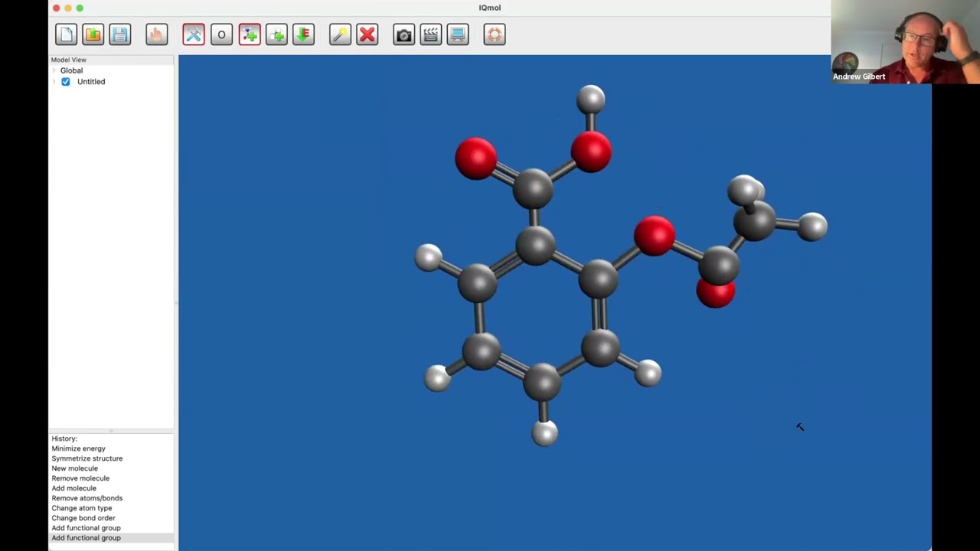Delete selection with the red X icon
This screenshot has width=980, height=551.
367,34
